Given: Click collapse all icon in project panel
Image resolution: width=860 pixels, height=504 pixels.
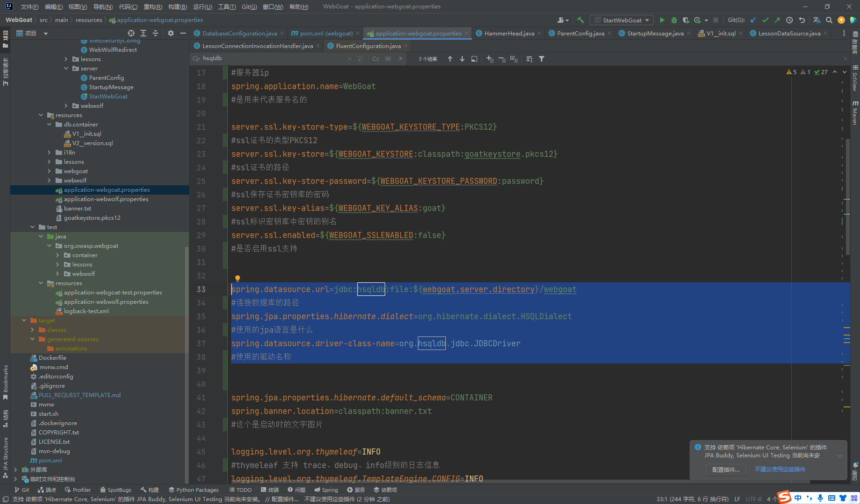Looking at the screenshot, I should [x=155, y=33].
